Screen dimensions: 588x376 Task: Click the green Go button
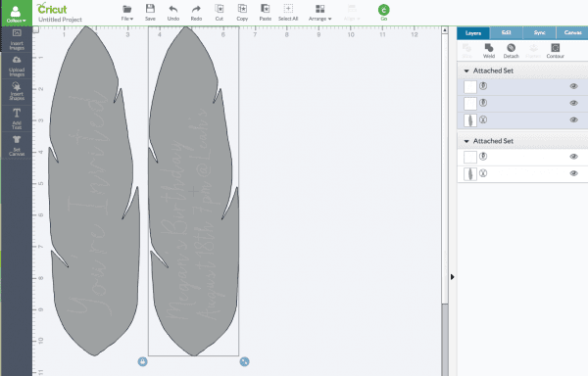[x=383, y=10]
